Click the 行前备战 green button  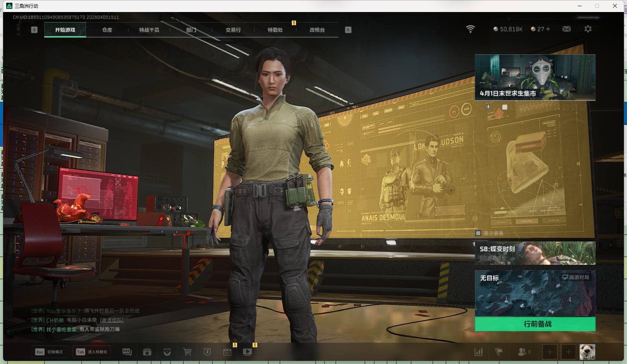point(535,324)
